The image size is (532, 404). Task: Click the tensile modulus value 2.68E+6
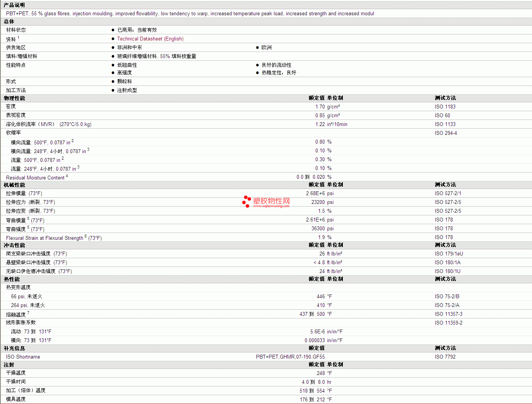click(316, 194)
